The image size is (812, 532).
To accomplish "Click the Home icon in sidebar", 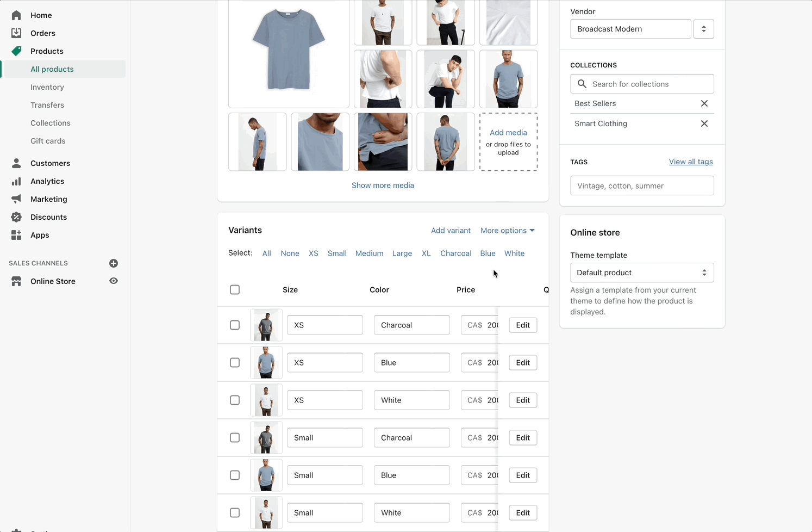I will coord(16,15).
